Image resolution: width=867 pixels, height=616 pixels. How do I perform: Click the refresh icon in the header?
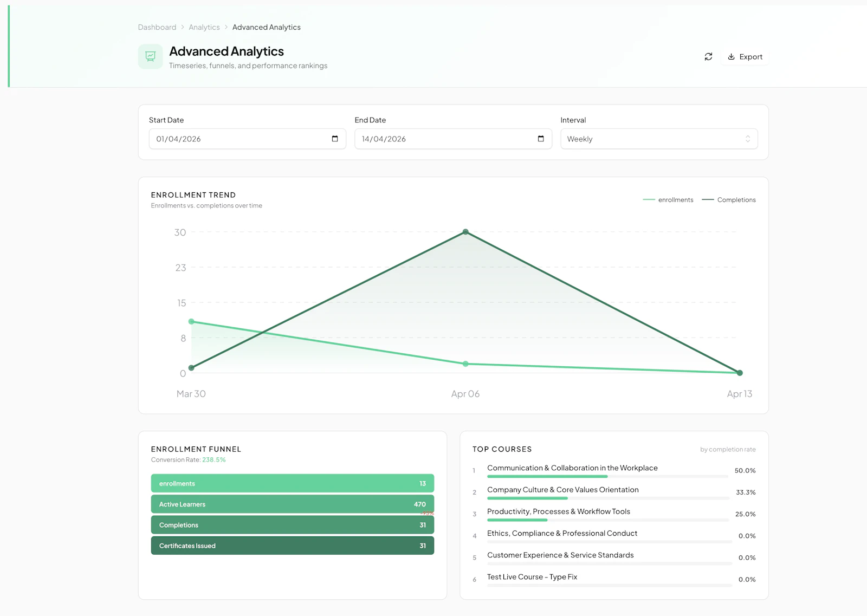(708, 56)
